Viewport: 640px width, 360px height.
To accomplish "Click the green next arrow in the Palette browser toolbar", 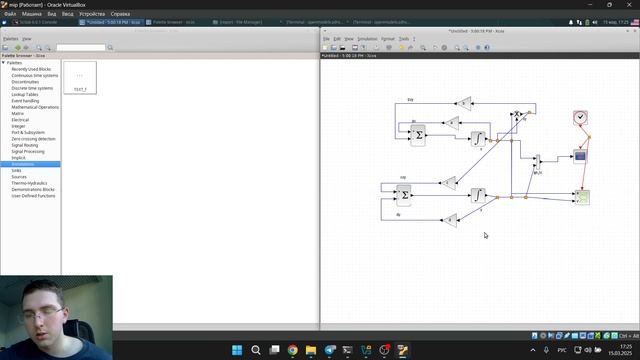I will (x=18, y=48).
